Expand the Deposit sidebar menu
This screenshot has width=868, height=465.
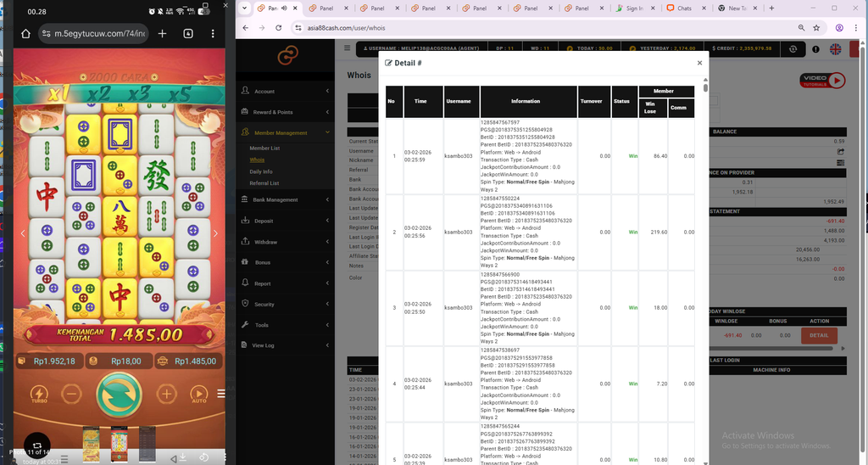[x=285, y=221]
